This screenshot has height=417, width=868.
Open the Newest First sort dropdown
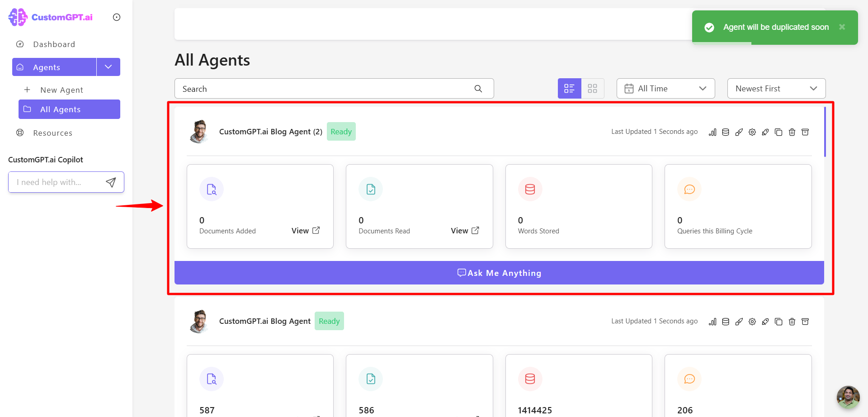click(776, 89)
